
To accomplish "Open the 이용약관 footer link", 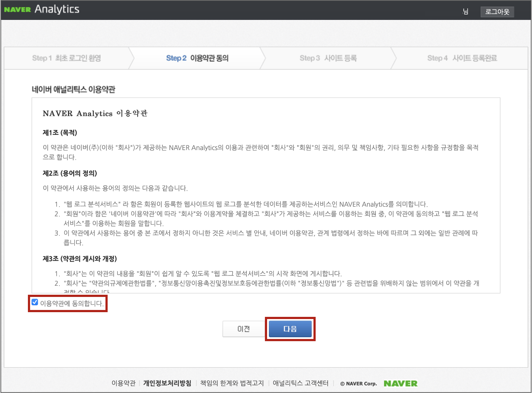I will click(124, 383).
